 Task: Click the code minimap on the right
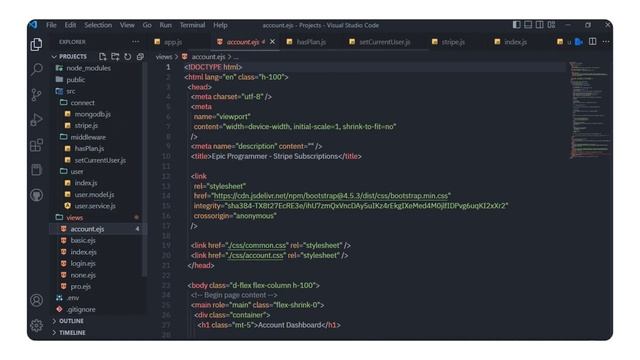coord(590,110)
